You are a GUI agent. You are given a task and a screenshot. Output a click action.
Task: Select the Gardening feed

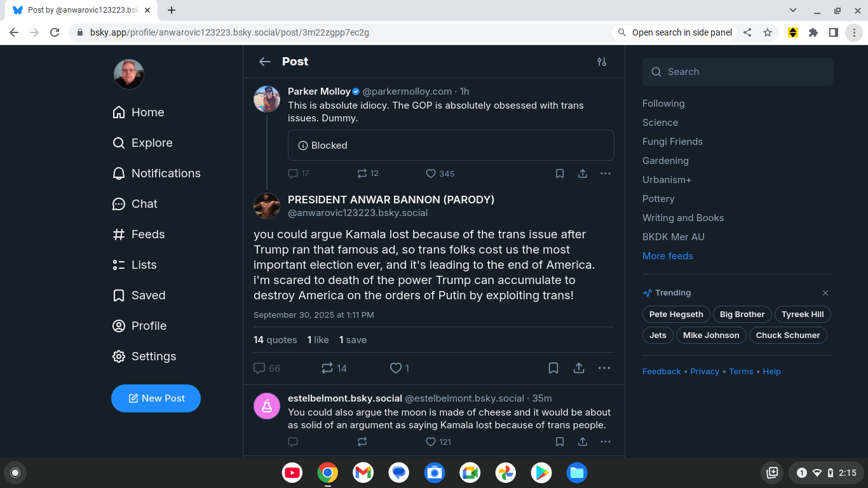pos(665,161)
